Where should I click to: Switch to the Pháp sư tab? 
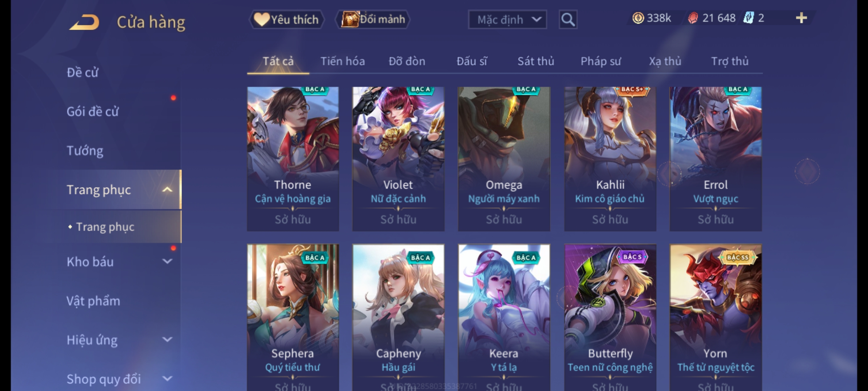click(600, 61)
